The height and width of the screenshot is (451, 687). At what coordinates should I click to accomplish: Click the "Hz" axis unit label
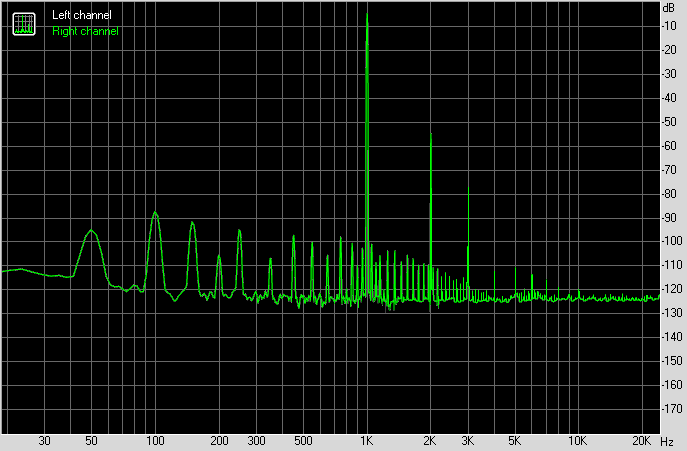667,441
